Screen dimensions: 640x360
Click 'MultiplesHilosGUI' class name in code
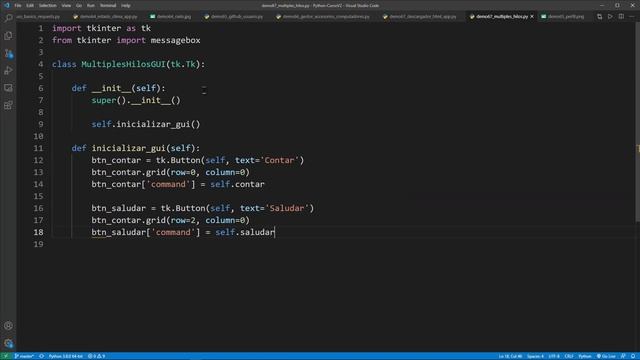(123, 64)
